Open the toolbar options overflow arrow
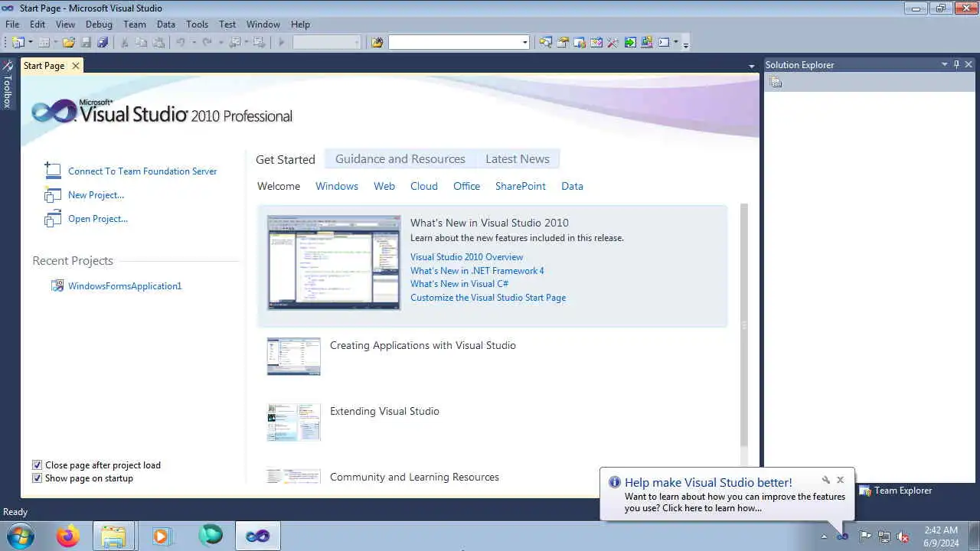This screenshot has width=980, height=551. click(686, 44)
